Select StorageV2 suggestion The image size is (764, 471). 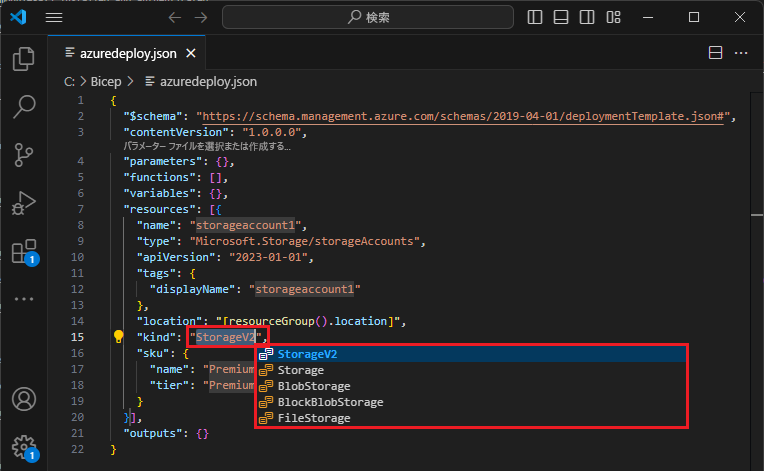coord(471,354)
